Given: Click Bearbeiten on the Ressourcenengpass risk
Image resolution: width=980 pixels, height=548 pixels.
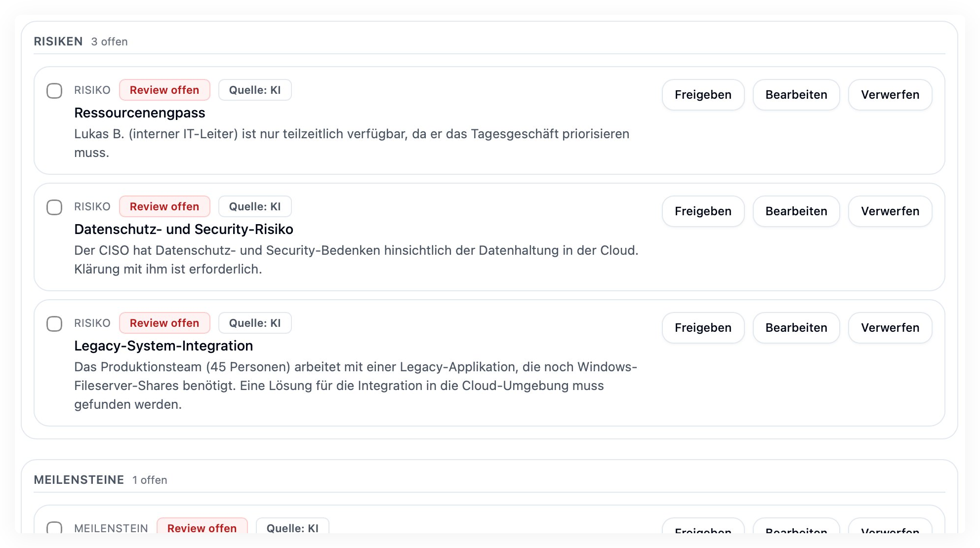Looking at the screenshot, I should pyautogui.click(x=796, y=94).
